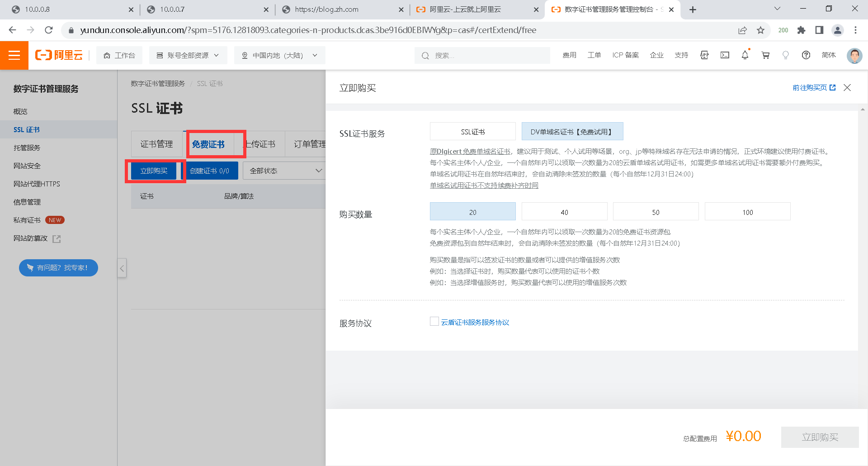Image resolution: width=868 pixels, height=466 pixels.
Task: Open 私有证书 in the sidebar
Action: 27,220
